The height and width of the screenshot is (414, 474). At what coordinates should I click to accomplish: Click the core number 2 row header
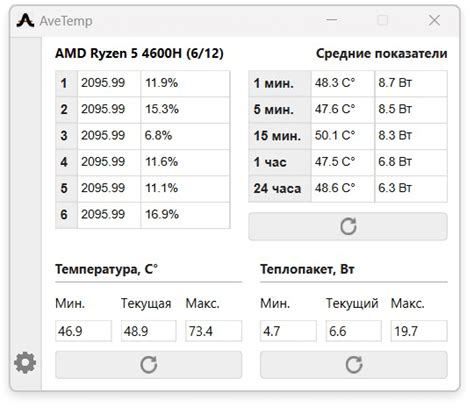66,110
